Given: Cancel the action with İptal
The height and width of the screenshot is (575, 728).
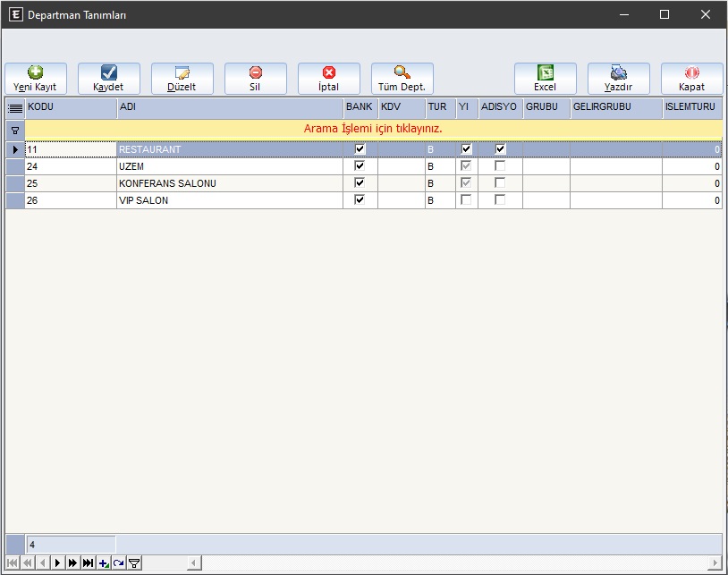Looking at the screenshot, I should click(329, 79).
